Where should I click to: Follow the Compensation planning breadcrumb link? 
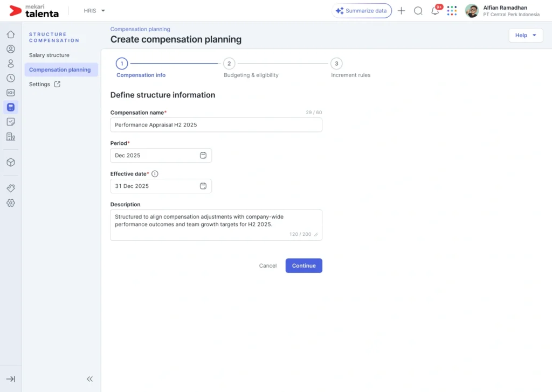(140, 29)
